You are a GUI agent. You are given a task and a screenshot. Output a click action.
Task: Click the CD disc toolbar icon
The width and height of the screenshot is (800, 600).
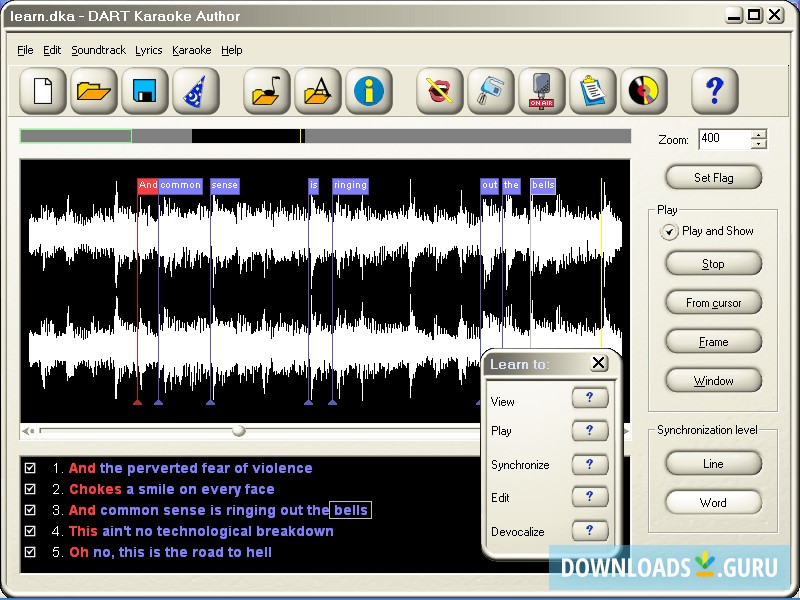pos(644,92)
